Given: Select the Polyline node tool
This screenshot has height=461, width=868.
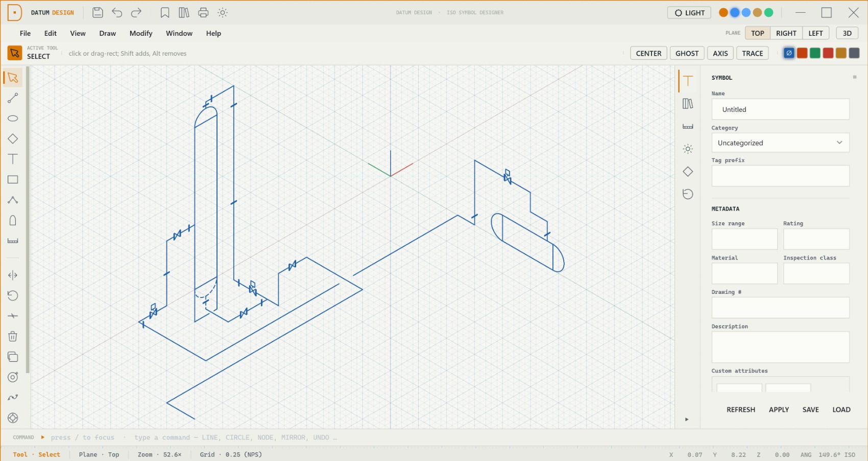Looking at the screenshot, I should [13, 200].
